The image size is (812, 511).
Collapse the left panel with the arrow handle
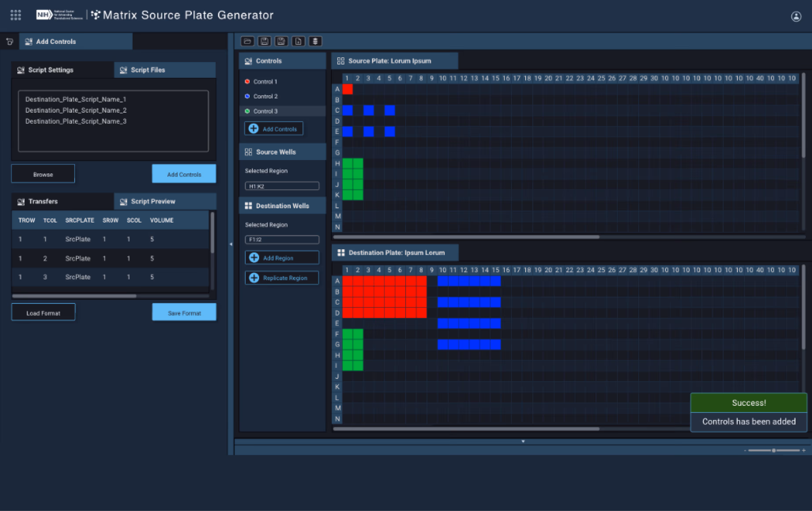(x=231, y=244)
